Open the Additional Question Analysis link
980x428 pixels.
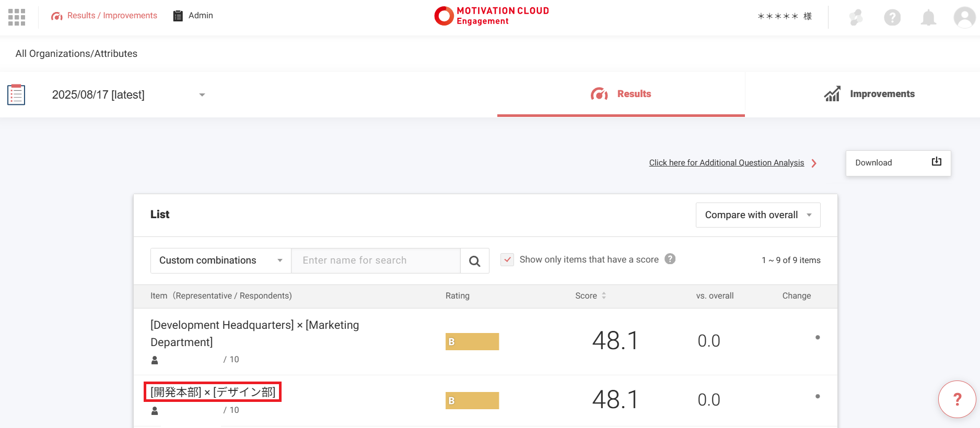[726, 163]
